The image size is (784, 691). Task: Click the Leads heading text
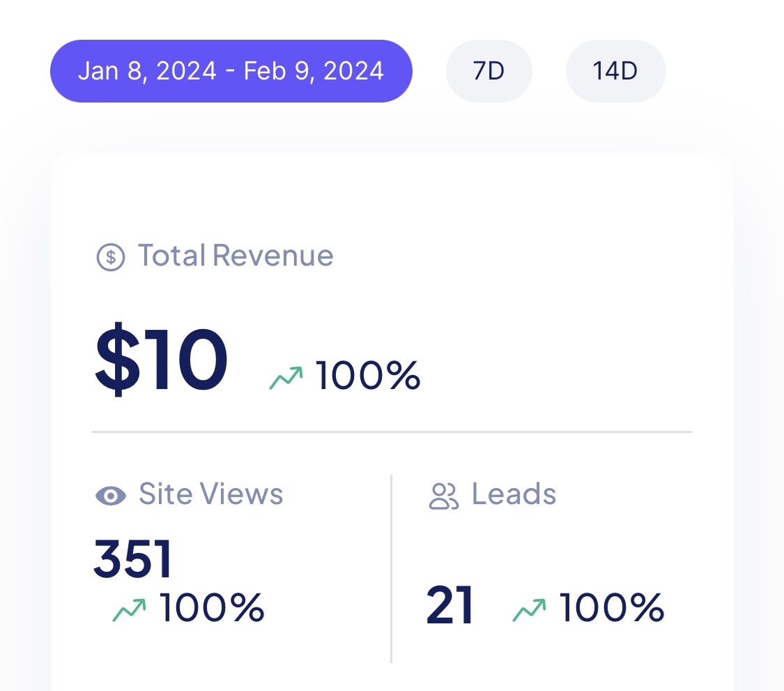tap(514, 494)
